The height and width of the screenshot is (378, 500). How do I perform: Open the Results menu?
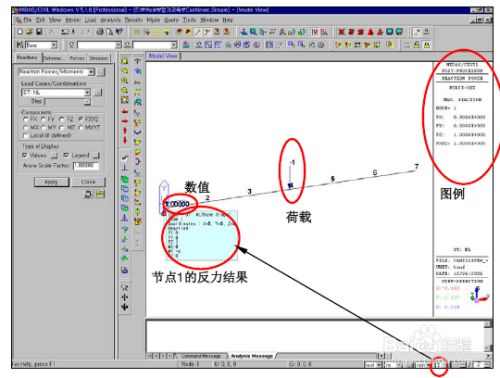pyautogui.click(x=134, y=20)
